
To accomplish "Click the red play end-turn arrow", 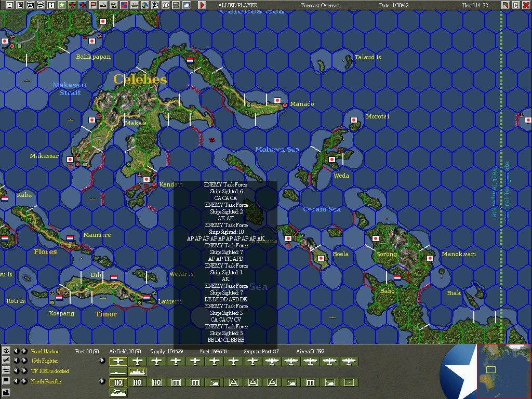I will coord(202,5).
